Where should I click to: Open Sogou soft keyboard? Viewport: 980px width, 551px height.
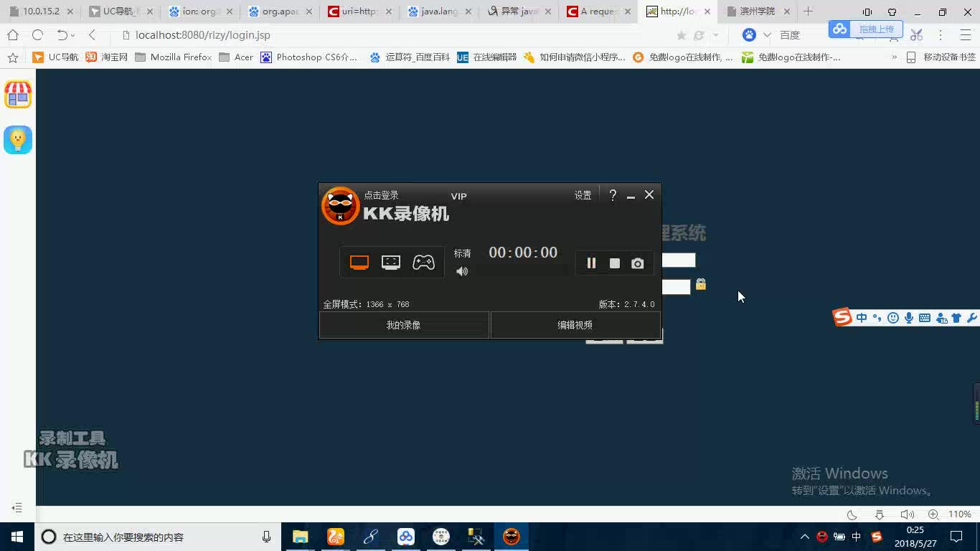coord(925,318)
